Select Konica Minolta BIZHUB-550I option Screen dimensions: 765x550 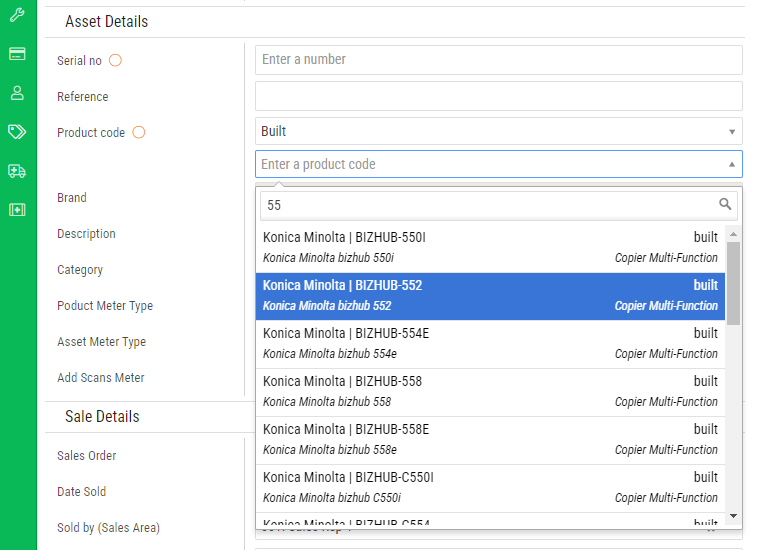(490, 247)
